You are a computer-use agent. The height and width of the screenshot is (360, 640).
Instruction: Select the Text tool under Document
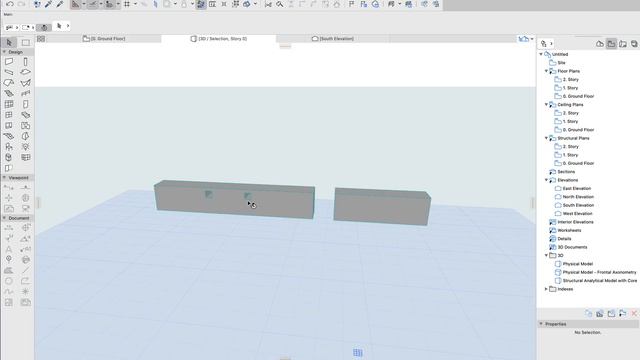point(9,249)
